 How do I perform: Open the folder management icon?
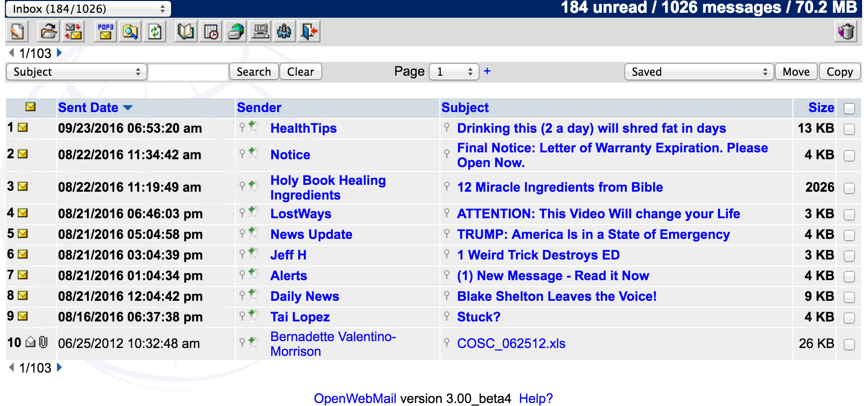coord(48,32)
